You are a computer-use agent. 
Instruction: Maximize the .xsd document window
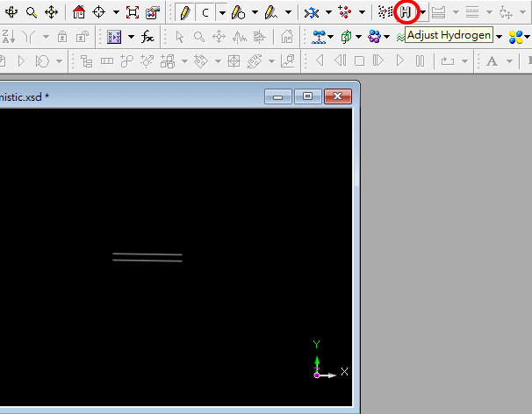tap(307, 96)
